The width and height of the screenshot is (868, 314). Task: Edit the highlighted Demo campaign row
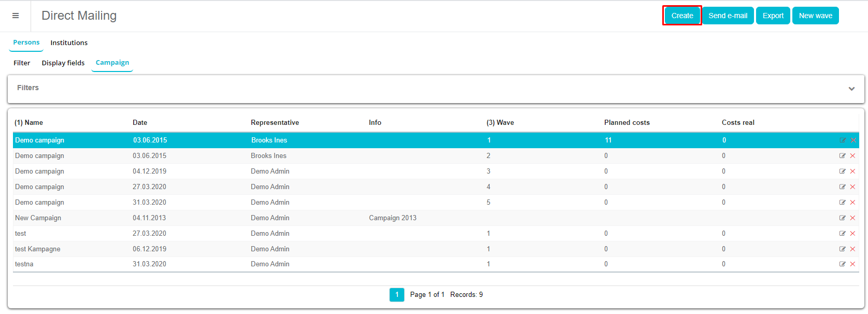pos(843,140)
